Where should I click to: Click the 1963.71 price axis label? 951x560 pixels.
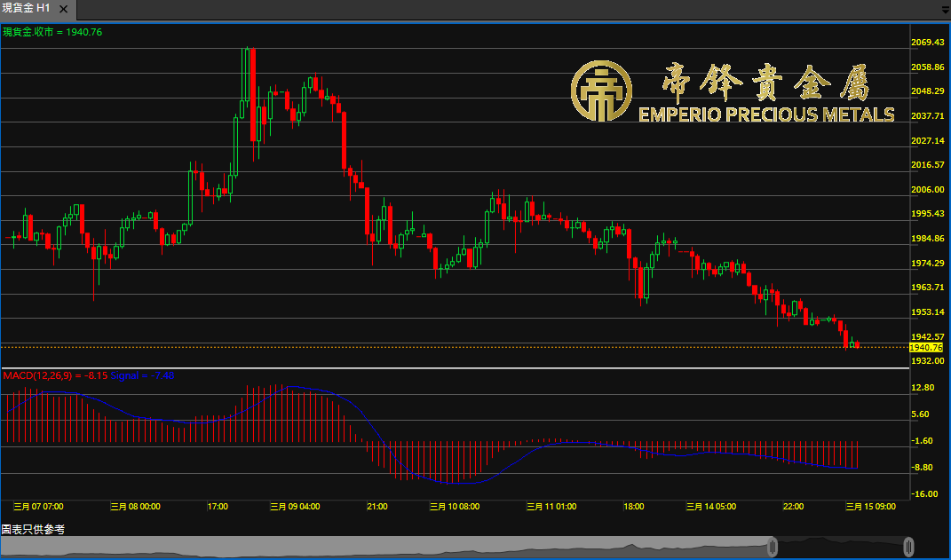tap(927, 288)
